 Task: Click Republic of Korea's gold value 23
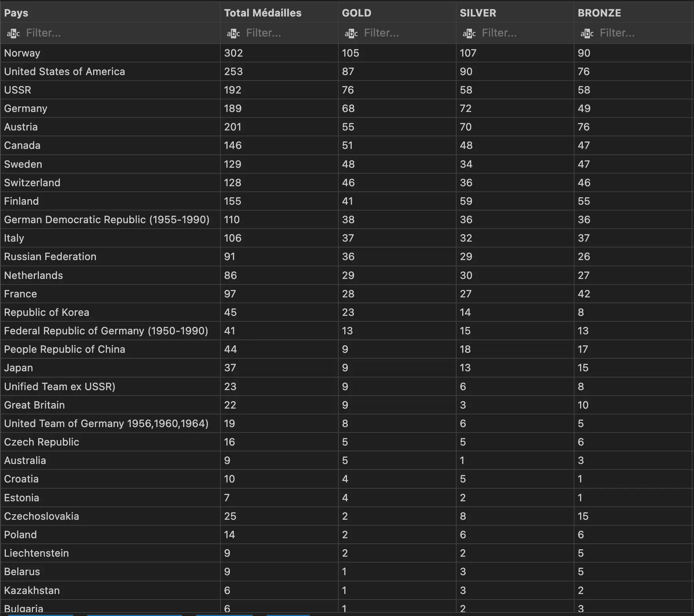(x=348, y=312)
